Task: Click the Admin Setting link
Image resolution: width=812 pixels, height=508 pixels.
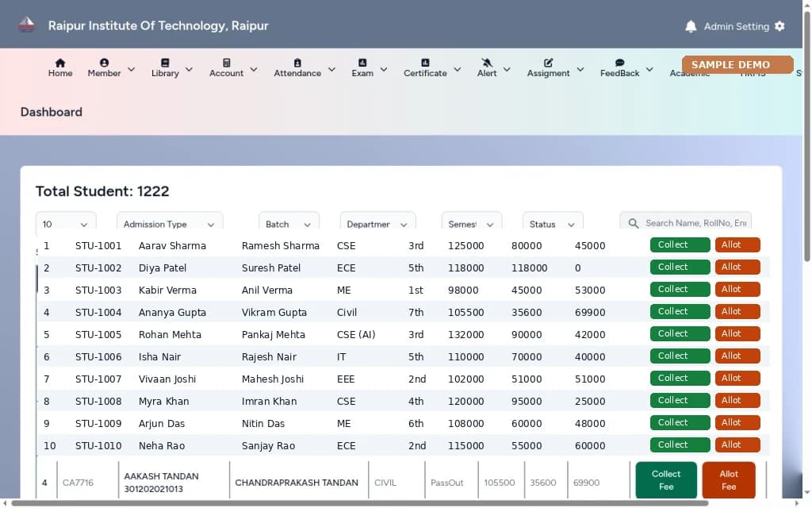Action: pos(736,26)
